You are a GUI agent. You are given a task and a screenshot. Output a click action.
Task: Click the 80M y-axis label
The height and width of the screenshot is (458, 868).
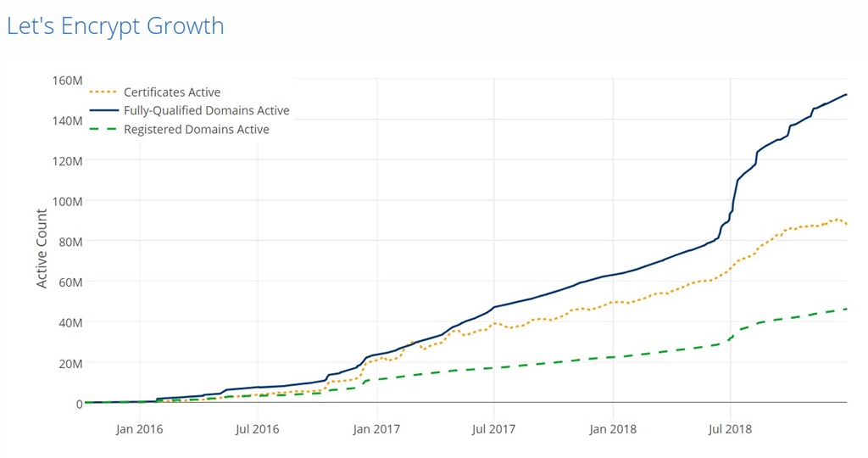[x=71, y=242]
